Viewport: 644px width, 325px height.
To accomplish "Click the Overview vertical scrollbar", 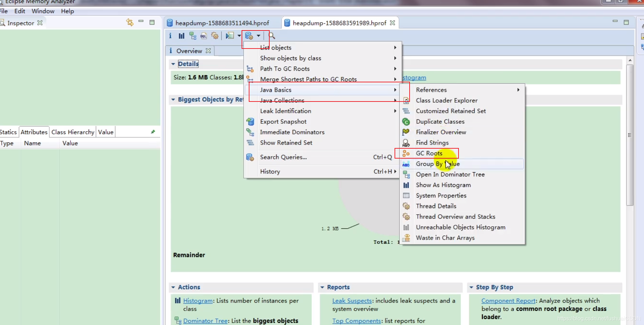I will (x=630, y=135).
